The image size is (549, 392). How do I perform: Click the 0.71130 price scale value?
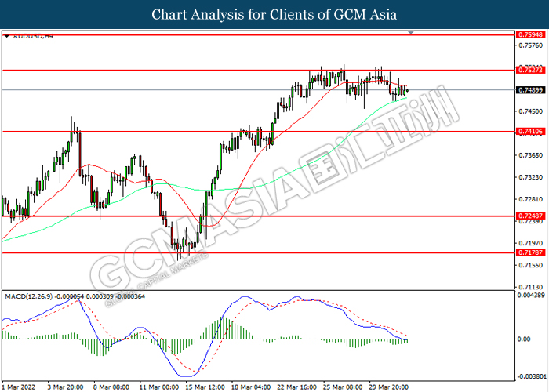pyautogui.click(x=530, y=287)
